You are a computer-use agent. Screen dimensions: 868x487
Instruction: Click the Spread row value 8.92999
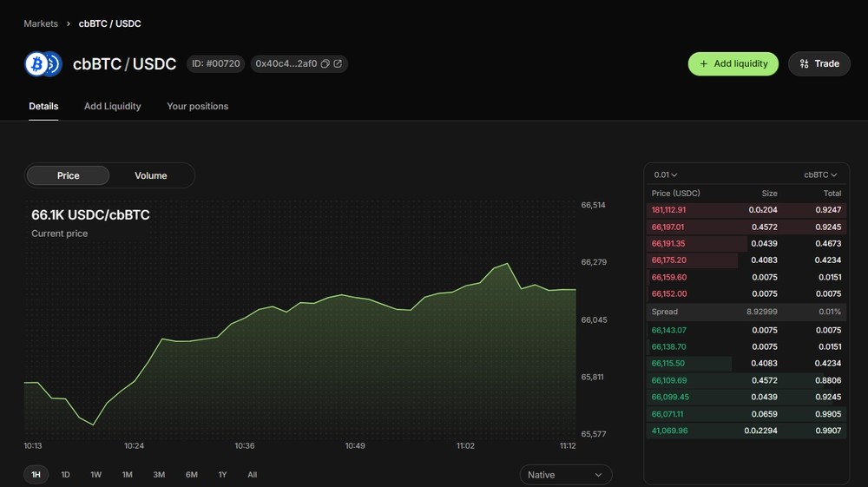(x=762, y=312)
